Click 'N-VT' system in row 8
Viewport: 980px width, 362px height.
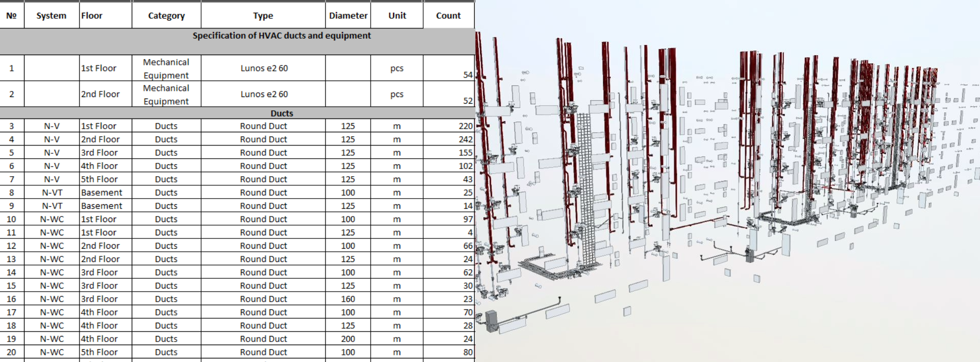(x=52, y=192)
